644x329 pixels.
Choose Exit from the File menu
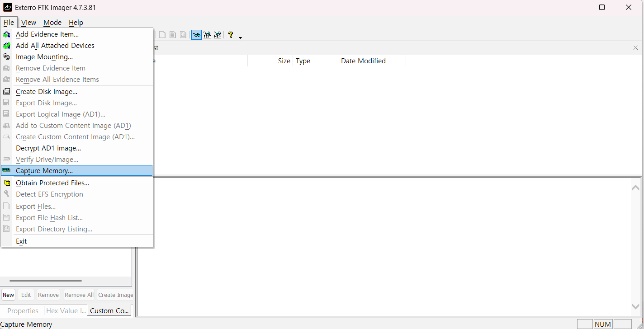(x=76, y=241)
